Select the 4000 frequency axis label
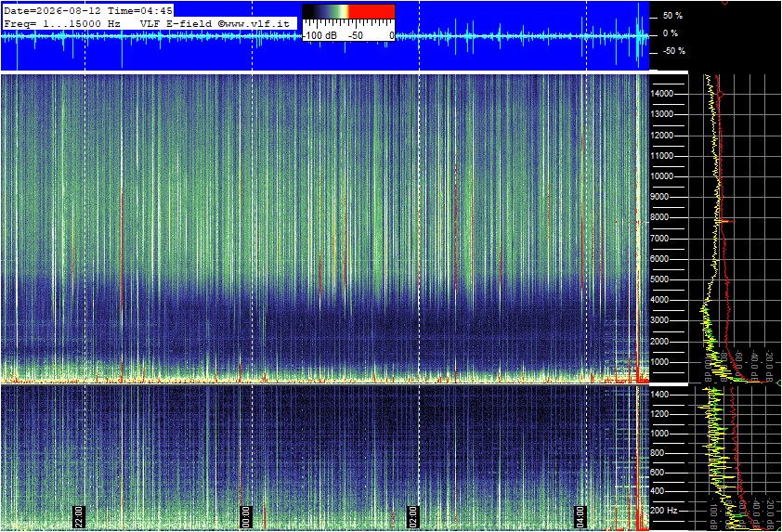 tap(660, 300)
